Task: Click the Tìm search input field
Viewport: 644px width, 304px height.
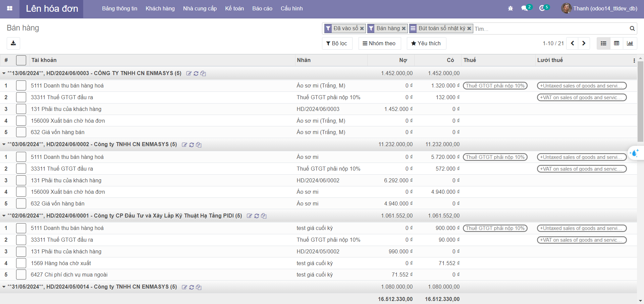Action: (550, 29)
